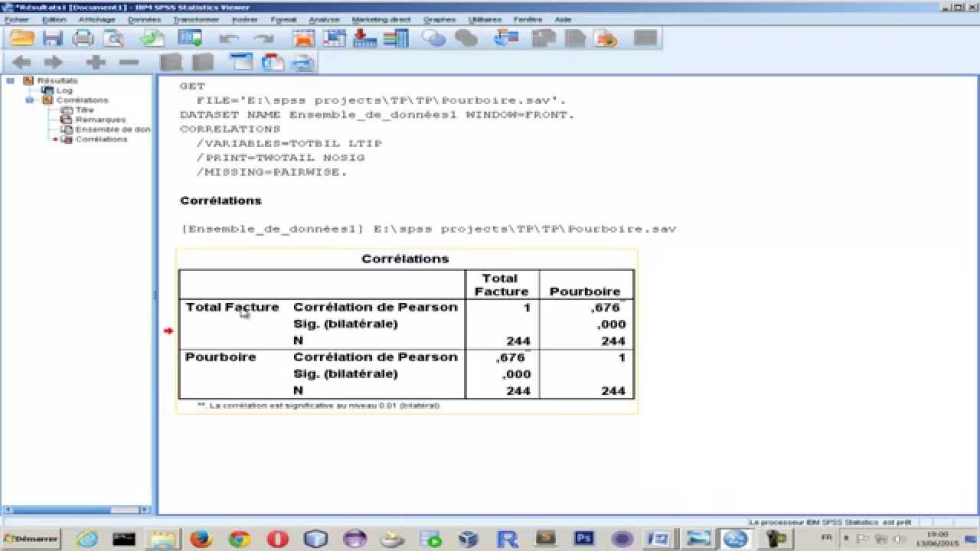The width and height of the screenshot is (980, 551).
Task: Click the Insert Heading icon
Action: (241, 63)
